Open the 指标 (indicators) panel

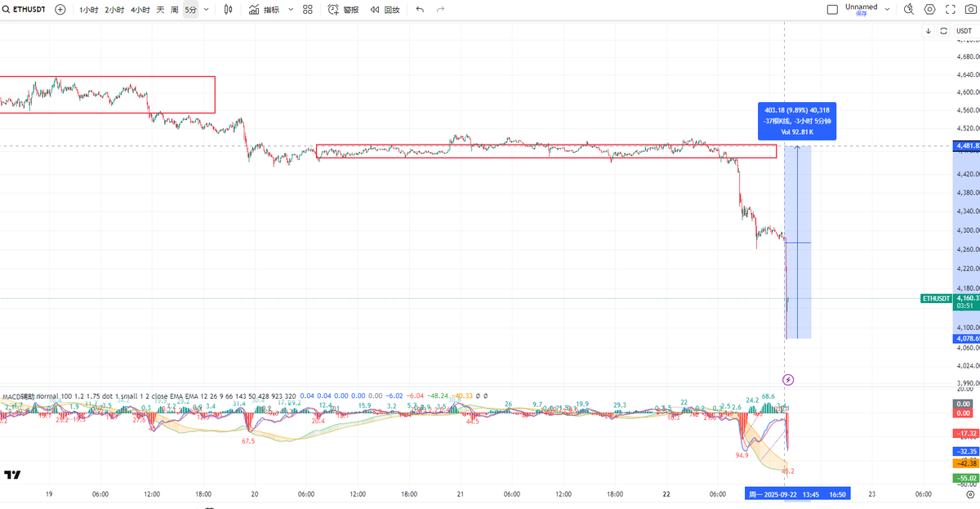pos(273,9)
